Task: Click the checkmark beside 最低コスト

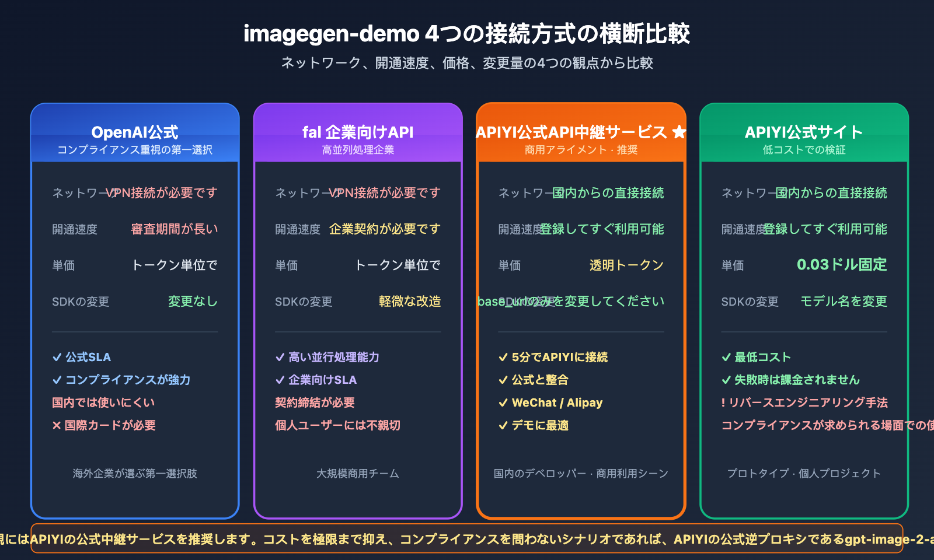Action: pyautogui.click(x=726, y=356)
